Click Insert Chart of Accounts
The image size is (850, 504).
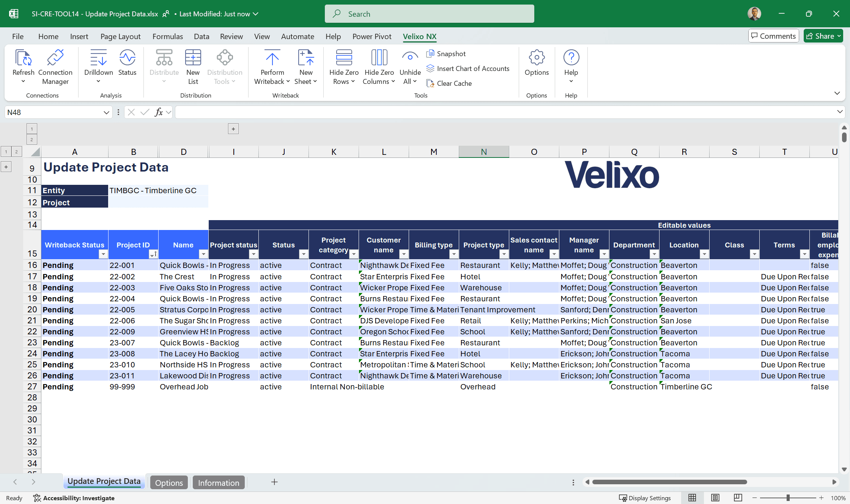point(468,69)
